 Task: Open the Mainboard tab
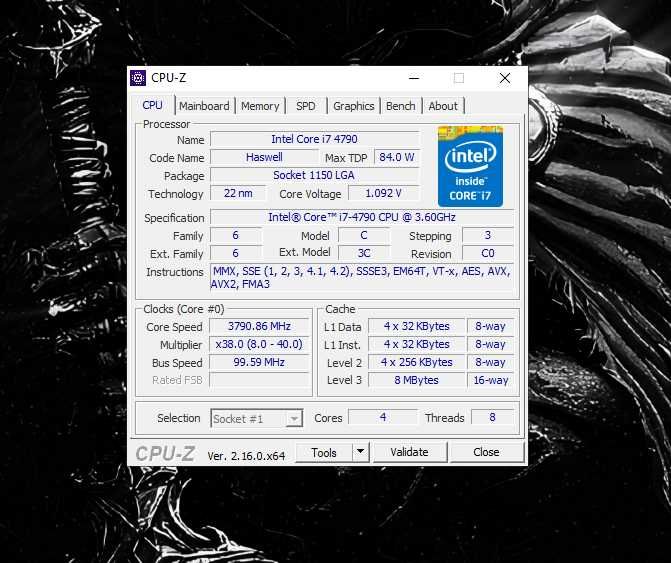click(x=204, y=106)
